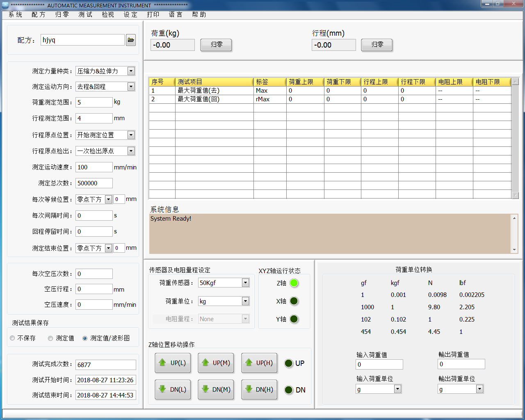The height and width of the screenshot is (420, 525).
Task: Click 测试完成次数 value 6877
Action: (x=106, y=365)
